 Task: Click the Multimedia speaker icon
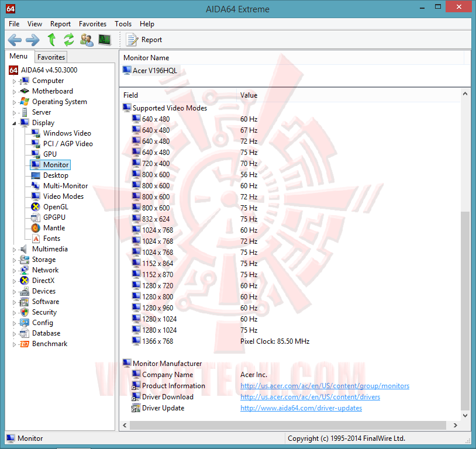pyautogui.click(x=24, y=249)
